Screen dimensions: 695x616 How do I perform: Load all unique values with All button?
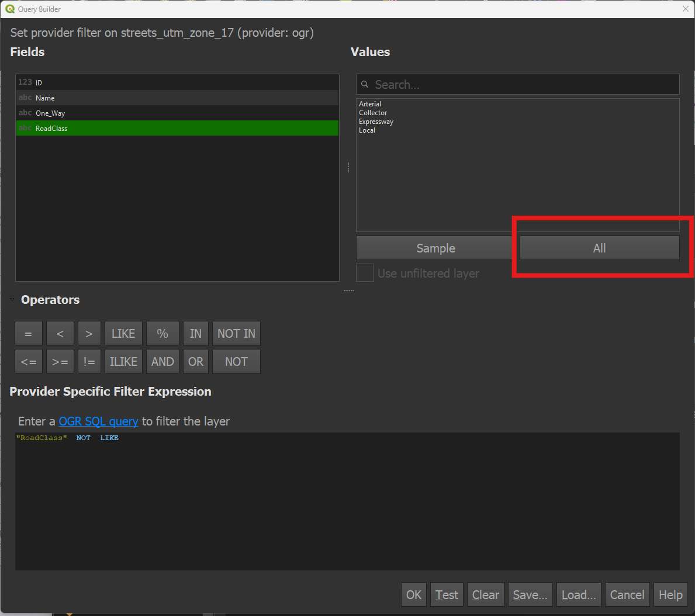(x=599, y=248)
